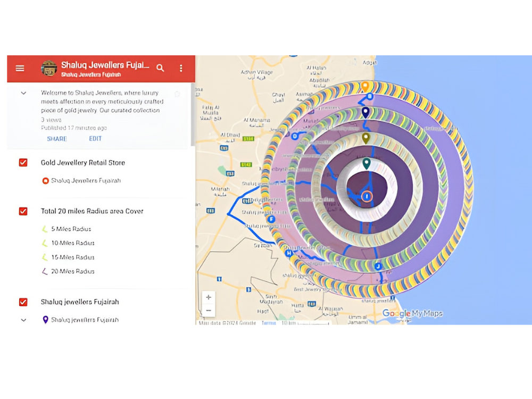Screen dimensions: 532x399
Task: Toggle the Gold Jewellery Retail Store checkbox
Action: [23, 162]
